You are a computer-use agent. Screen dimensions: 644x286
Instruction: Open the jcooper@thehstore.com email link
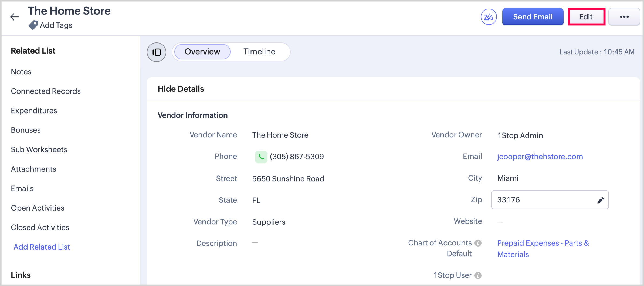coord(540,157)
